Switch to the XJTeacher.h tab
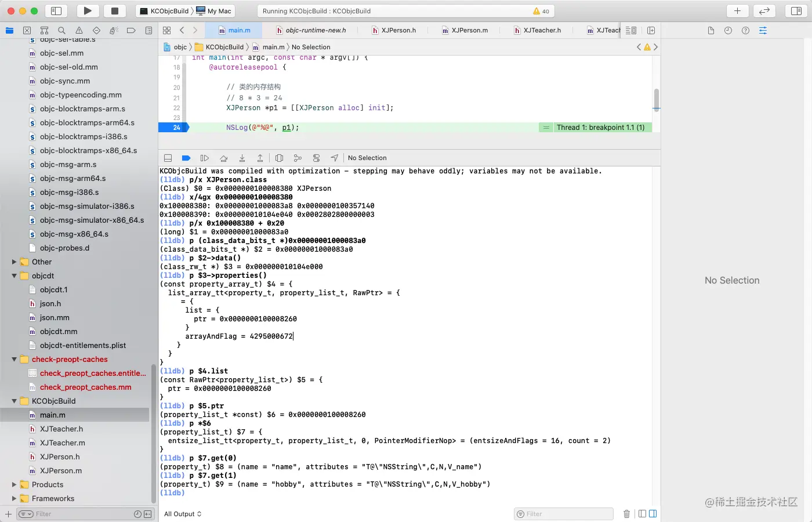812x522 pixels. [538, 30]
